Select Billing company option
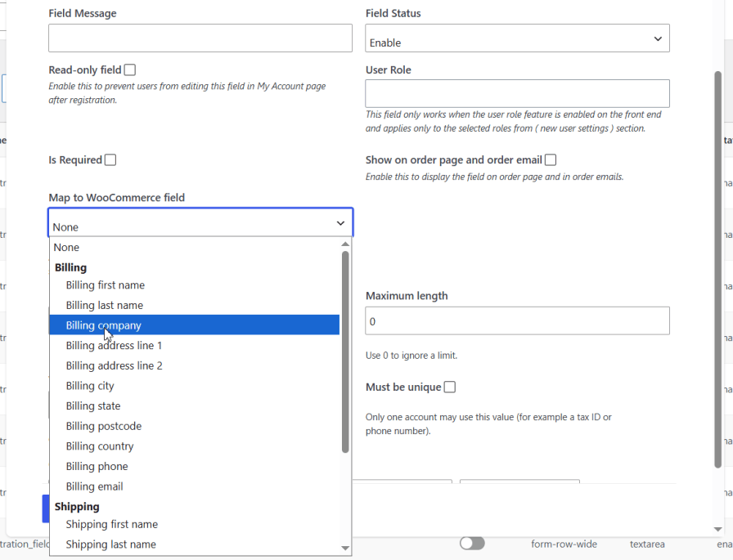 pos(195,325)
